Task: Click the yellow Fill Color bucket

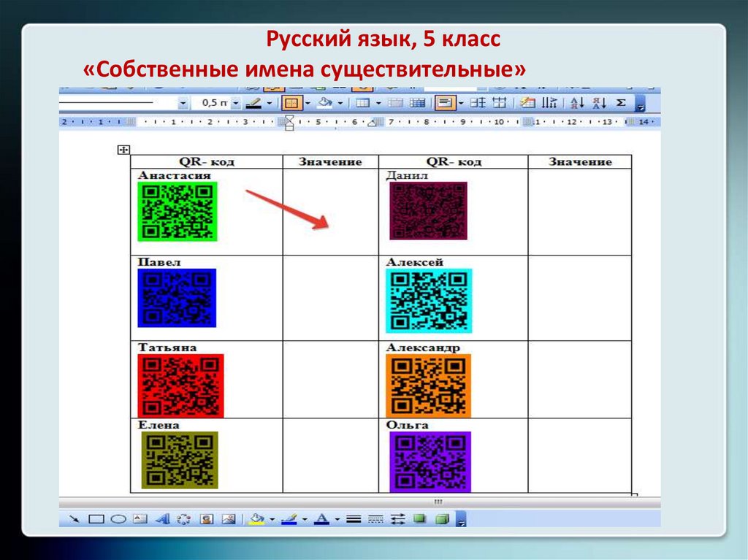Action: point(257,519)
